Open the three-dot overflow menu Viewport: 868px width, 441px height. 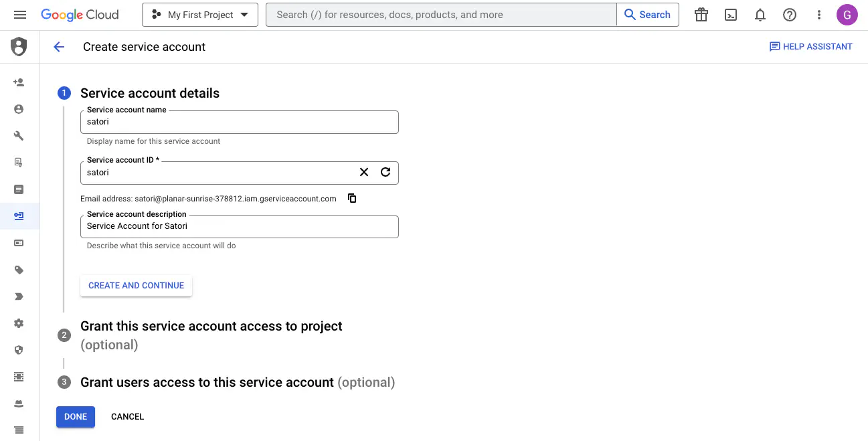[818, 14]
